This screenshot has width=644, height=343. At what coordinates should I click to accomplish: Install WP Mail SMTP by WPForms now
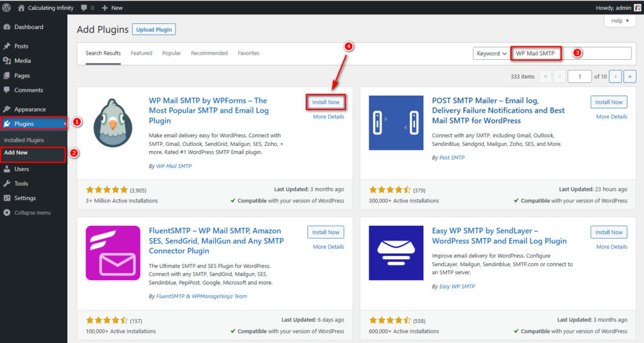(326, 103)
